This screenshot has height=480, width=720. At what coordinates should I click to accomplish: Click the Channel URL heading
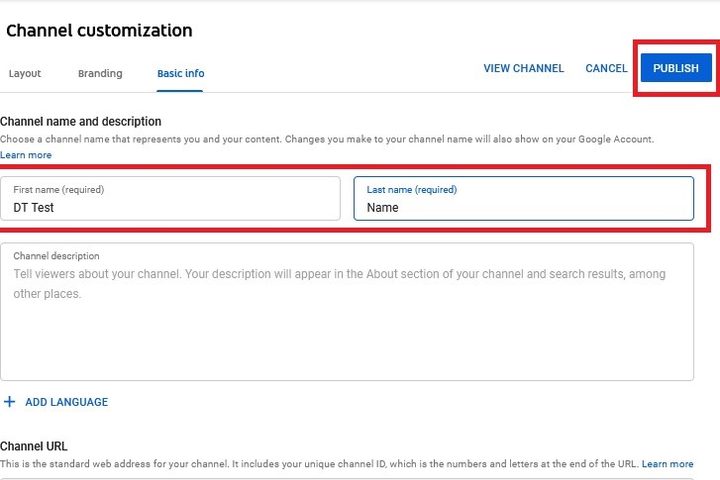pyautogui.click(x=34, y=446)
